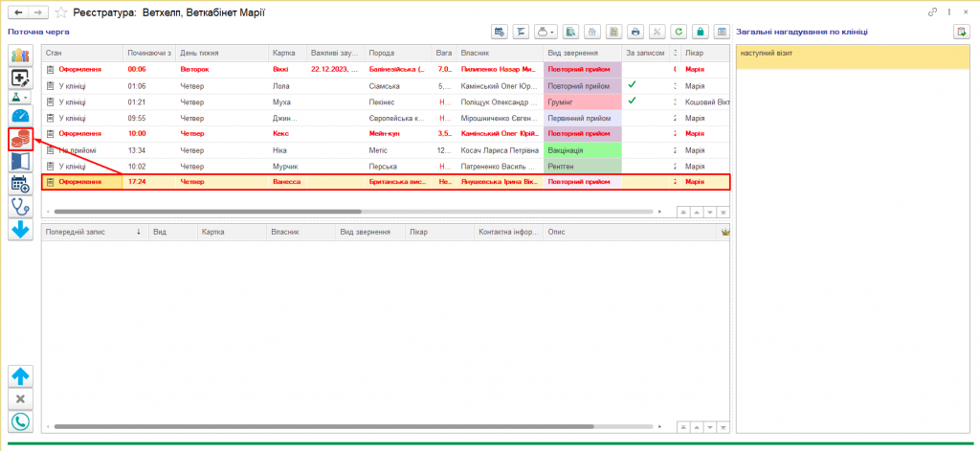Click the new record plus-pencil icon
This screenshot has width=980, height=451.
(x=21, y=79)
